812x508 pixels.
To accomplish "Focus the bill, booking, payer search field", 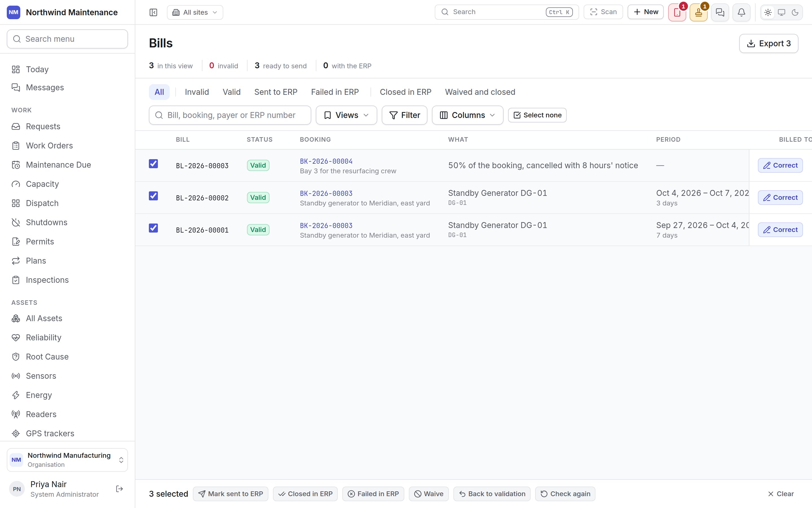I will tap(230, 115).
